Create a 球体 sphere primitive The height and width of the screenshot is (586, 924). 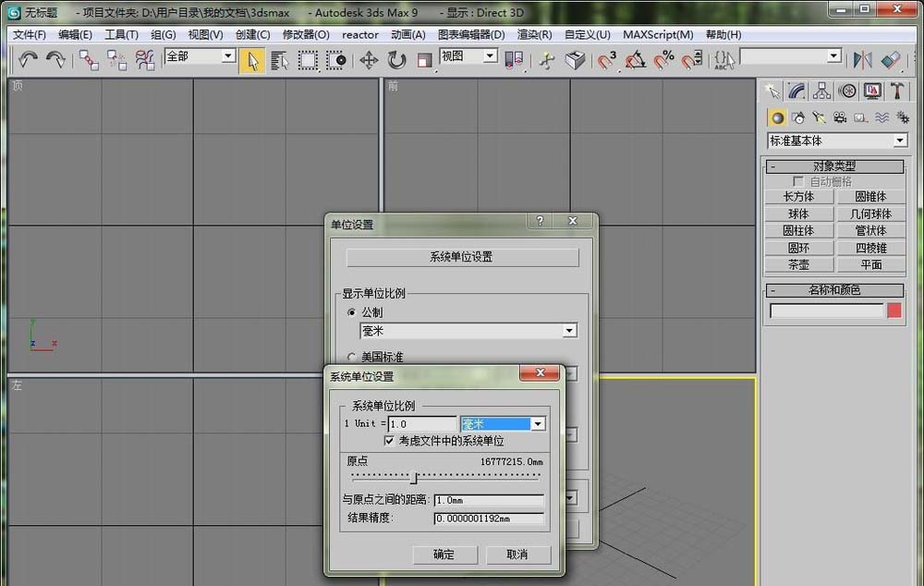click(798, 214)
